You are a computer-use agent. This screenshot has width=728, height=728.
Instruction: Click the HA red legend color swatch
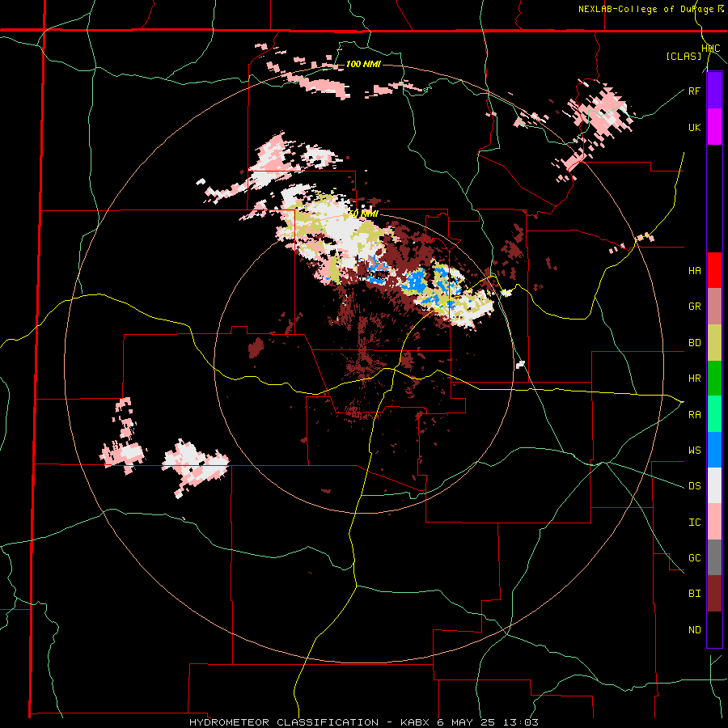pos(714,270)
